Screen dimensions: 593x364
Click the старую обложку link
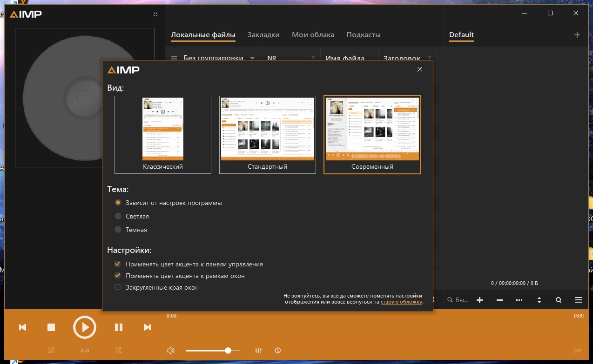click(x=401, y=302)
